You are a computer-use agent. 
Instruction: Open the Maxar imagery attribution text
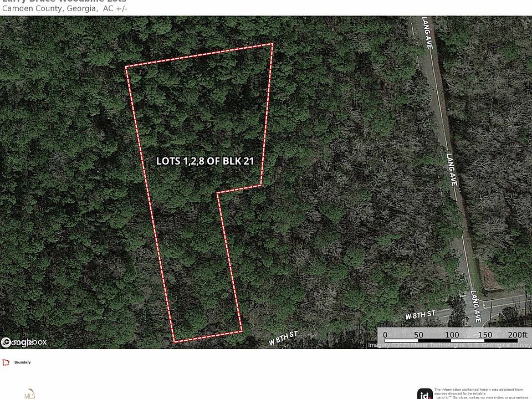click(x=449, y=345)
